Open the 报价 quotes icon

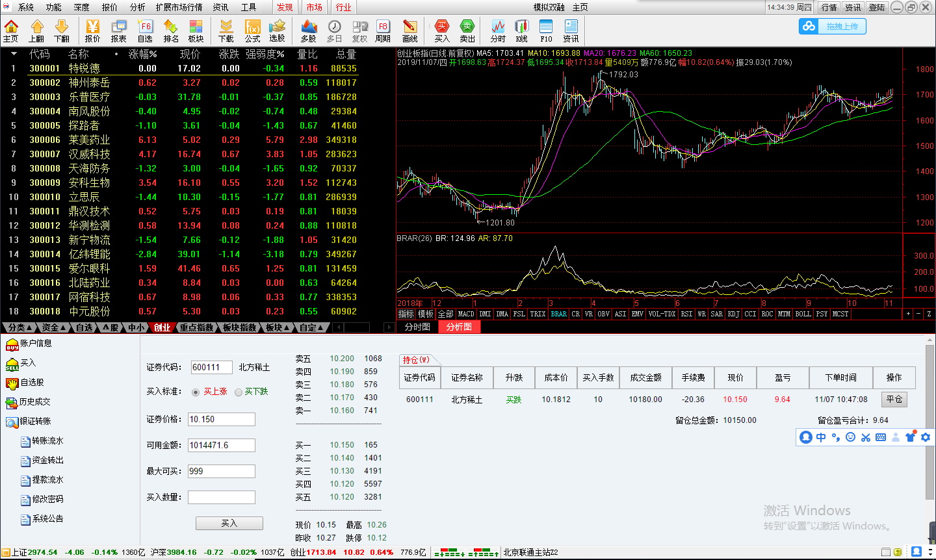coord(93,31)
